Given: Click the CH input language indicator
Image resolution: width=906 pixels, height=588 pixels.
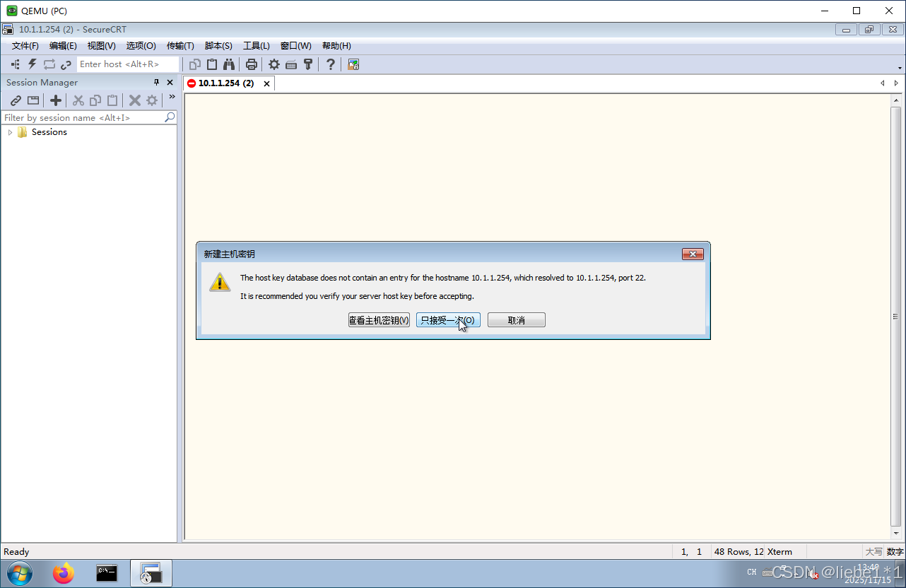Looking at the screenshot, I should pos(751,572).
